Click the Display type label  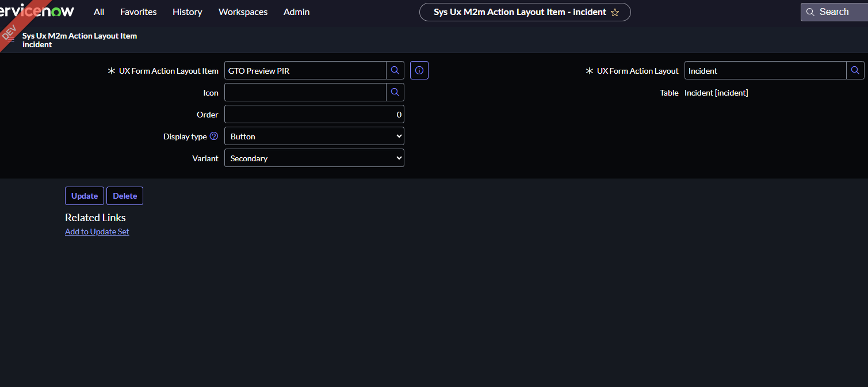coord(185,136)
